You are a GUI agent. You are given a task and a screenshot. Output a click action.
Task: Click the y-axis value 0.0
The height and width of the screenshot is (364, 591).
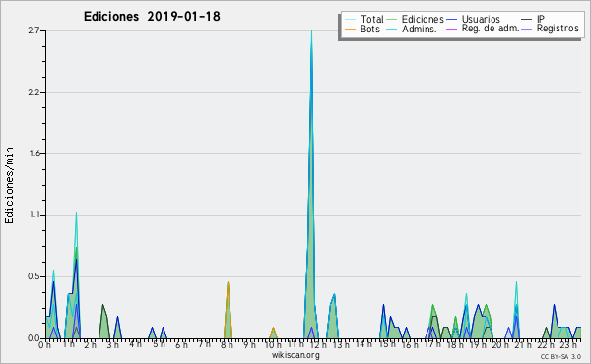[33, 338]
